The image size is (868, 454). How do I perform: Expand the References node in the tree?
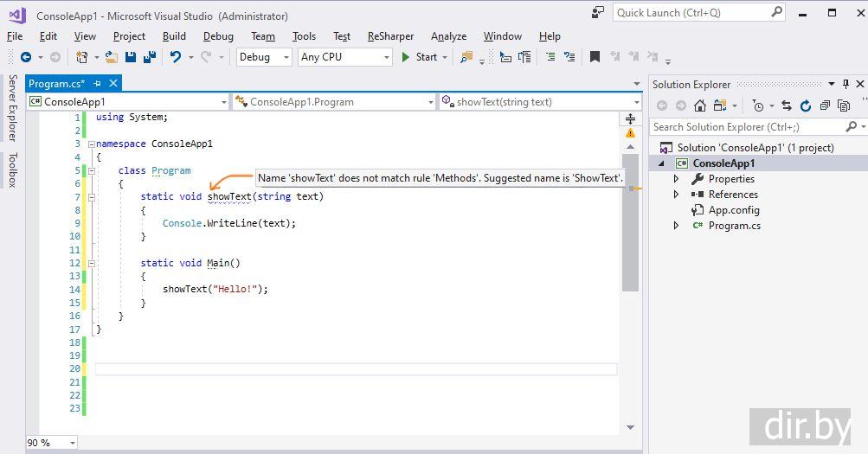point(677,195)
